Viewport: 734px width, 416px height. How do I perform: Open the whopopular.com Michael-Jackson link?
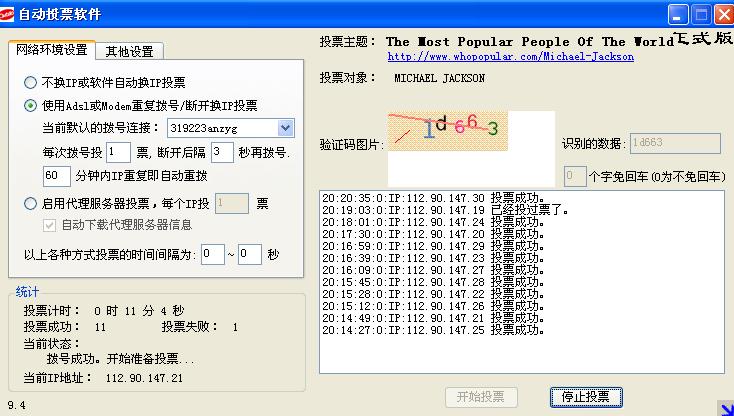511,57
